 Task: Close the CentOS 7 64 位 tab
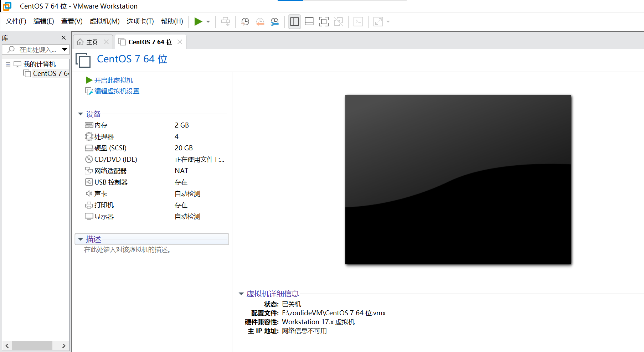coord(180,42)
